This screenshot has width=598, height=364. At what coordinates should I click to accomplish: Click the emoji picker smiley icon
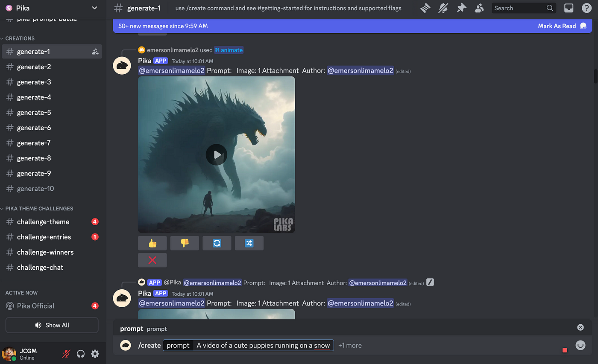[580, 345]
